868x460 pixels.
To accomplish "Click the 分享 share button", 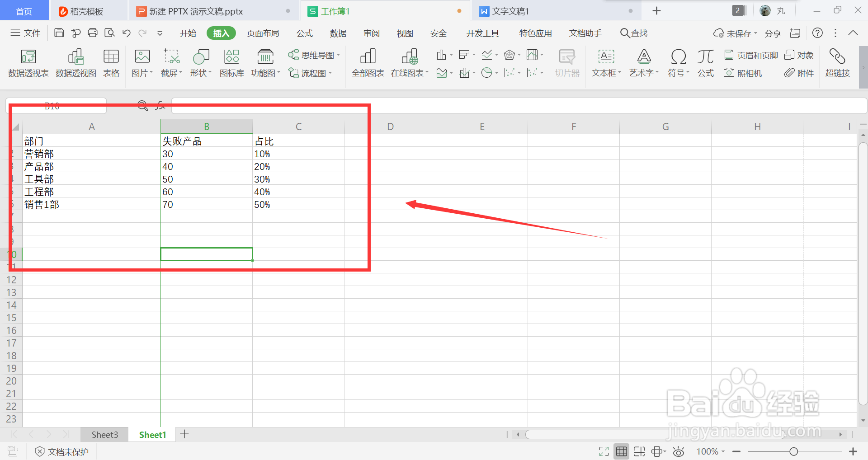I will [773, 33].
